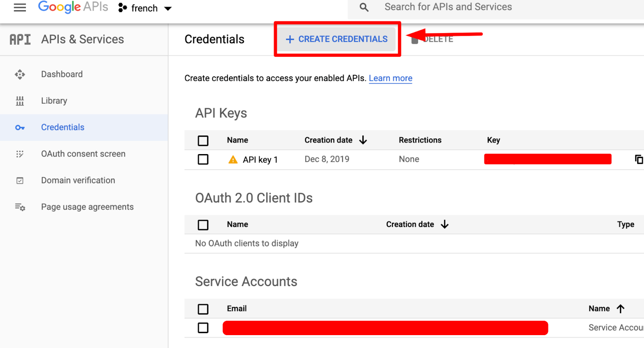Image resolution: width=644 pixels, height=348 pixels.
Task: Click the Delete button
Action: [x=432, y=39]
